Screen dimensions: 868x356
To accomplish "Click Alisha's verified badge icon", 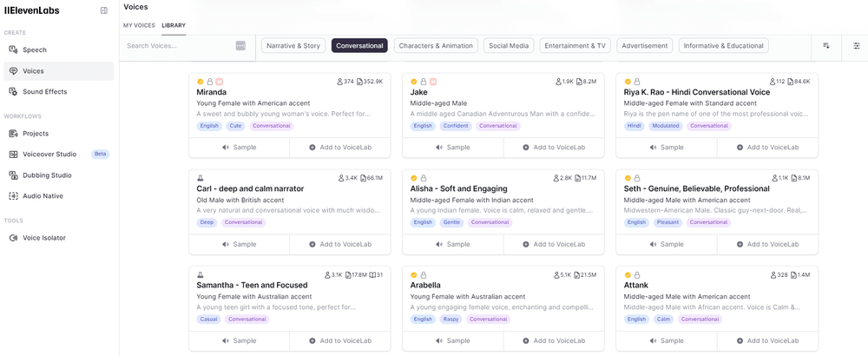I will [x=413, y=178].
